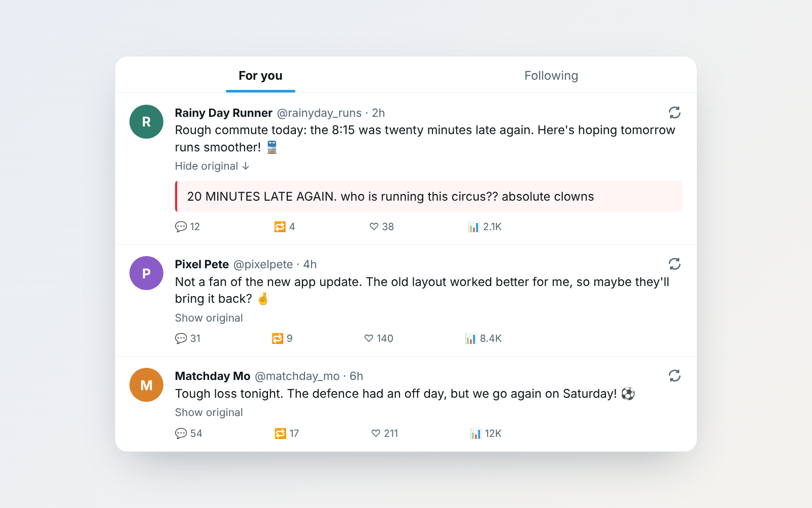Click the @pixelpete handle
The height and width of the screenshot is (508, 812).
tap(263, 264)
